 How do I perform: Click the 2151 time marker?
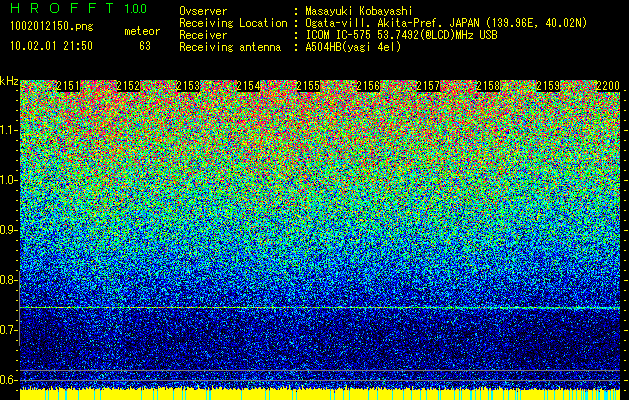pos(68,86)
